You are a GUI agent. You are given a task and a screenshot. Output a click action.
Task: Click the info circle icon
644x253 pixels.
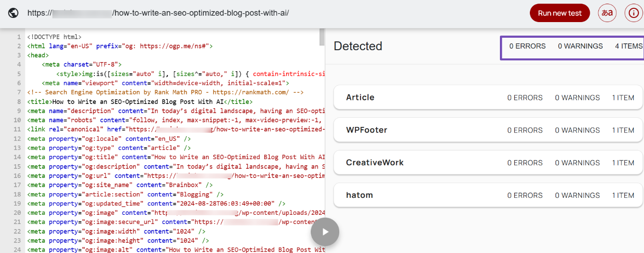click(634, 13)
